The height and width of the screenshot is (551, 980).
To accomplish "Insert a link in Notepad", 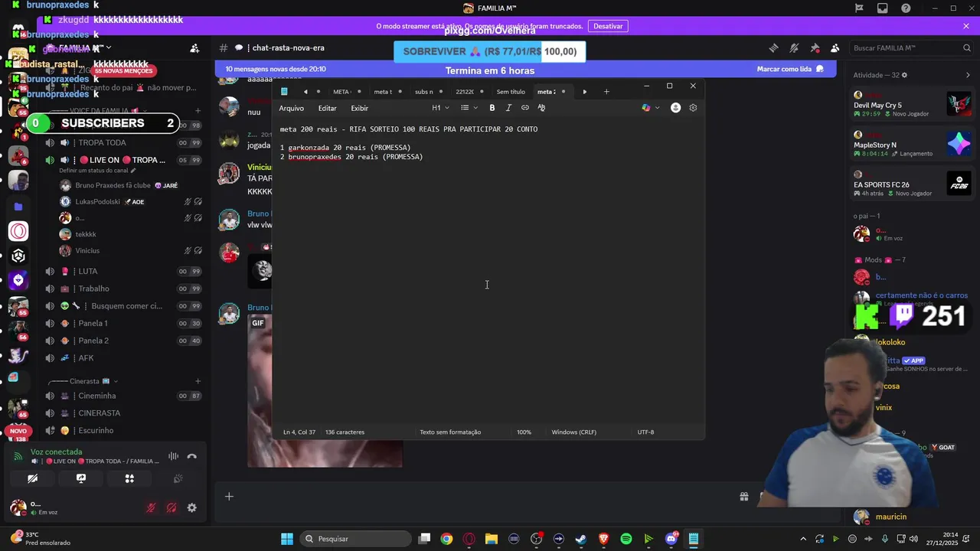I will [x=525, y=108].
